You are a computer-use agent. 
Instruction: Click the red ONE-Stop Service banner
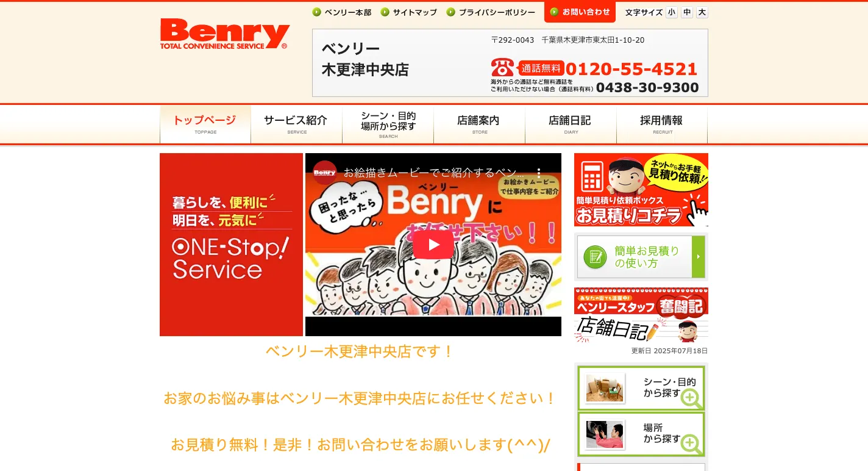231,245
